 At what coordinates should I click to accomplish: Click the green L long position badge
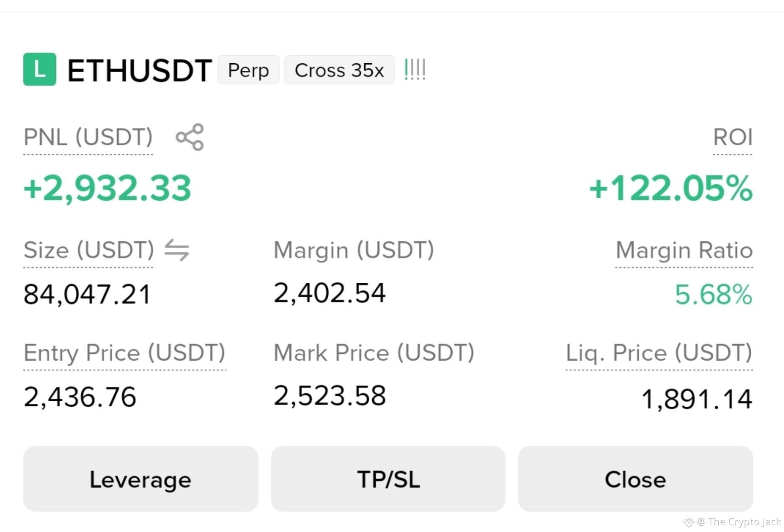pos(40,70)
